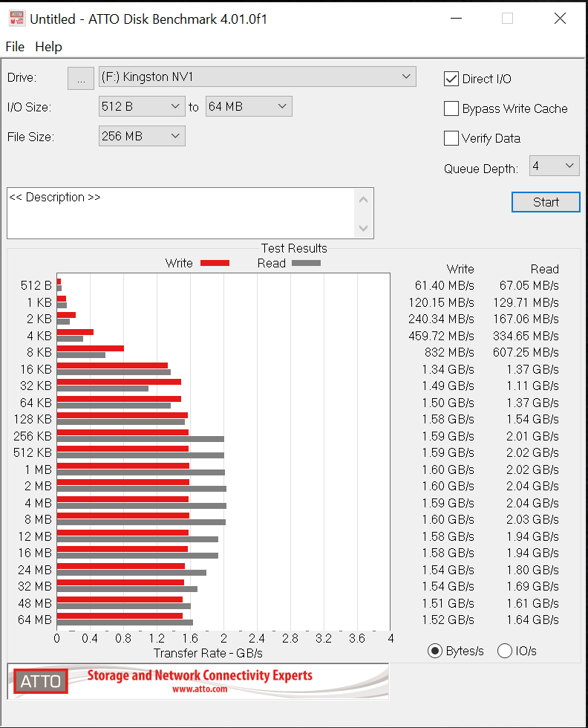Click the Transfer Rate - GB/s axis label

208,653
